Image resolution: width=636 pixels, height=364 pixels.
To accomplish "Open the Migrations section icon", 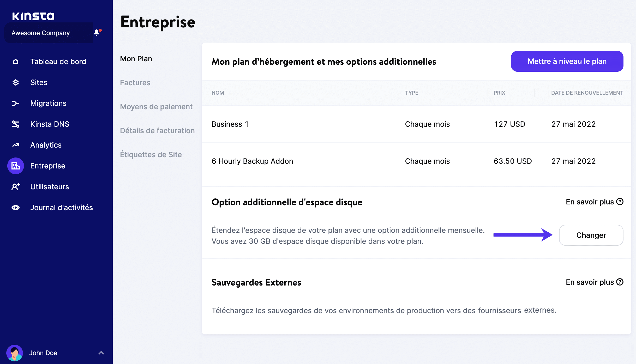I will 15,103.
